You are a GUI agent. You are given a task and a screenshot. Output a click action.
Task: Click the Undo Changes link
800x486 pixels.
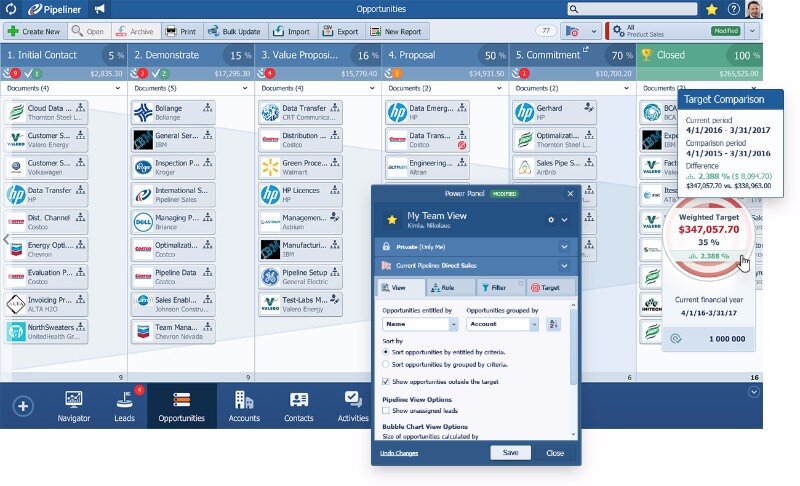[399, 454]
